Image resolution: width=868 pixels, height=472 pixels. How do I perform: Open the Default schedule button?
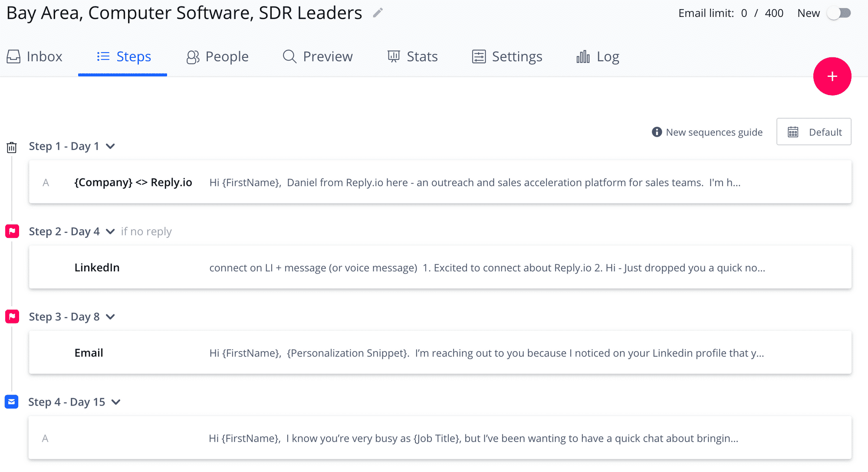point(814,132)
